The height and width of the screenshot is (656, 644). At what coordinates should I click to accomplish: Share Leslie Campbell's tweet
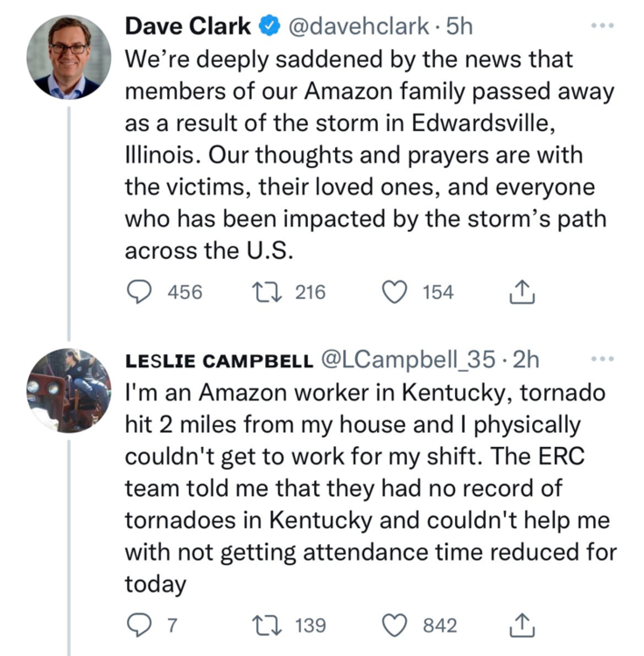(521, 625)
